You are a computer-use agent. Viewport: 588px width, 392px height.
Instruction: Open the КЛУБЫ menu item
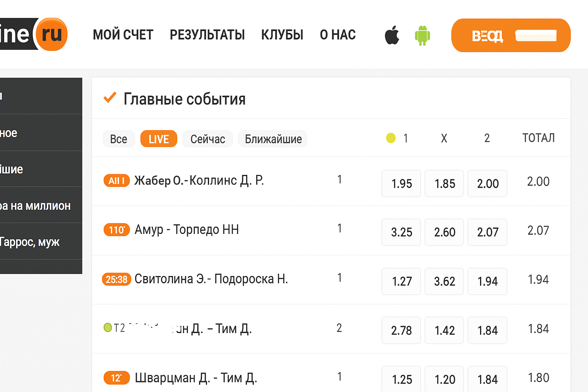tap(282, 35)
